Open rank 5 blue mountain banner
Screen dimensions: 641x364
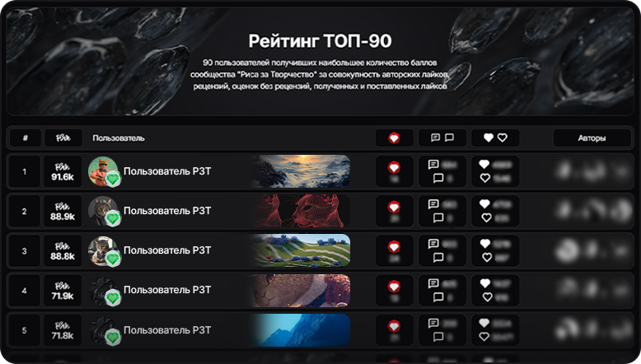301,330
